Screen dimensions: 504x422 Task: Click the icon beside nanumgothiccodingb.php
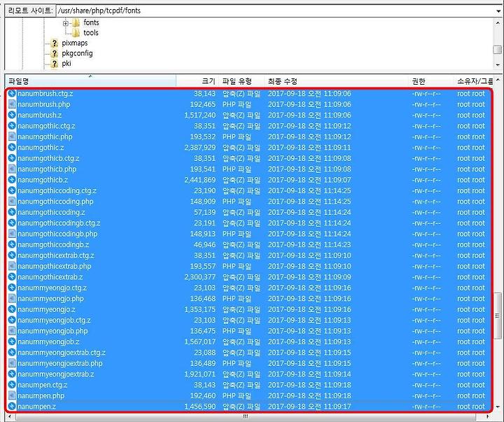(12, 234)
